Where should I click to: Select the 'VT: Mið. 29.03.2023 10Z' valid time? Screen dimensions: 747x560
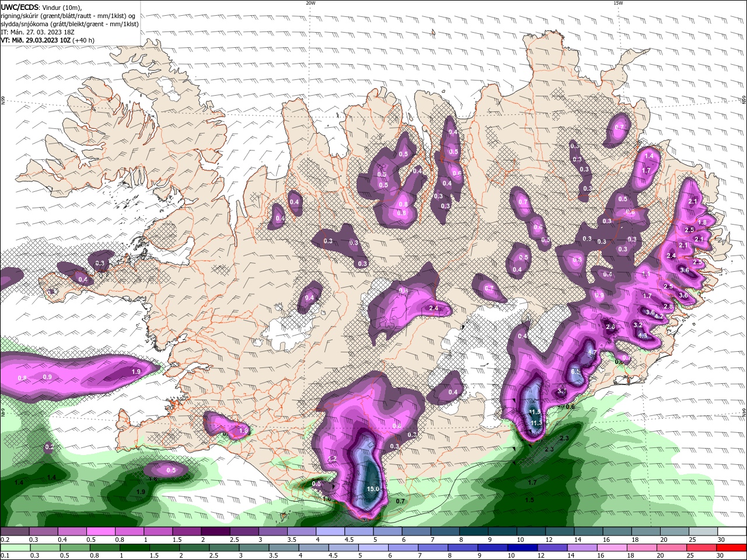(36, 40)
